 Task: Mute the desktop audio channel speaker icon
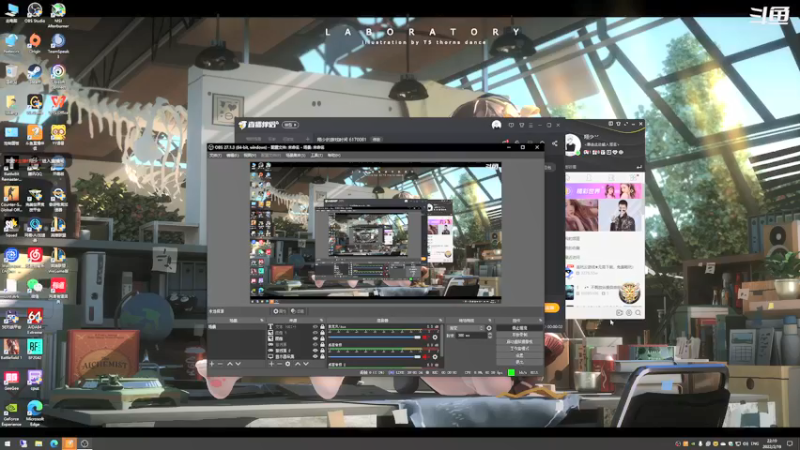[x=426, y=357]
